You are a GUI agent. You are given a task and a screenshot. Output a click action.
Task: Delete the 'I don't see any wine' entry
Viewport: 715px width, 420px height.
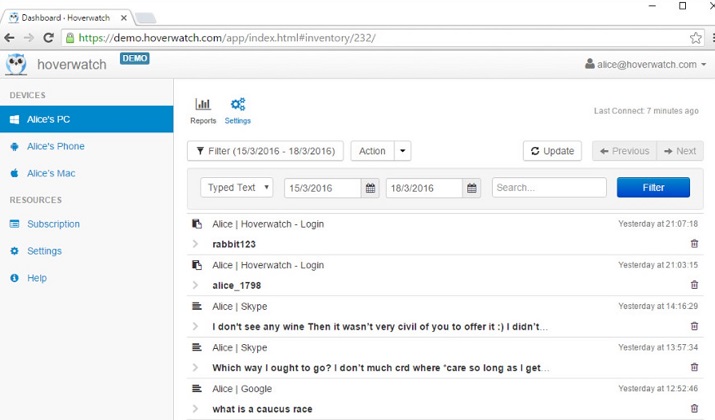(694, 326)
